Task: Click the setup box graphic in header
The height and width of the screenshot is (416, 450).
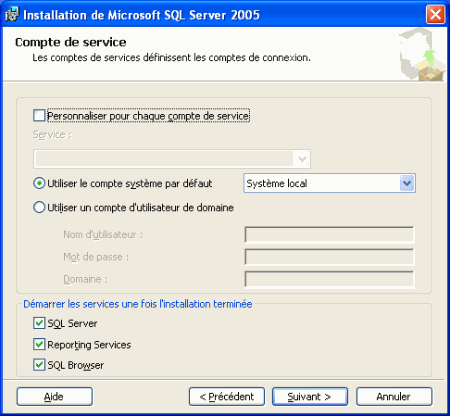Action: pos(422,55)
